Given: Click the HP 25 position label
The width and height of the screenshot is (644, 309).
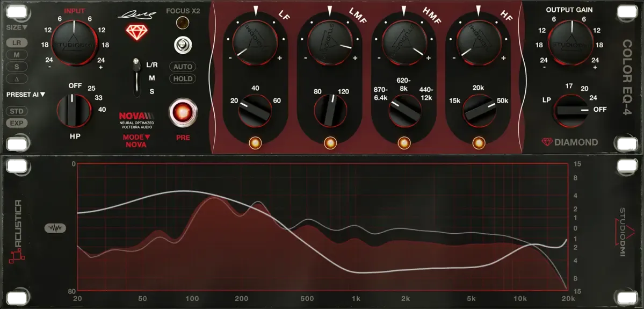Looking at the screenshot, I should pos(92,88).
